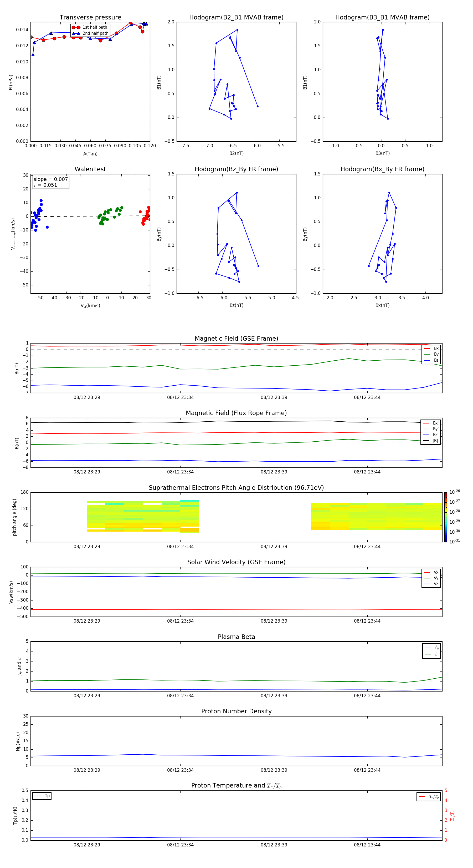Click the "Solar Wind Velocity (GSE Frame)" title
Image resolution: width=473 pixels, height=868 pixels.
click(236, 562)
